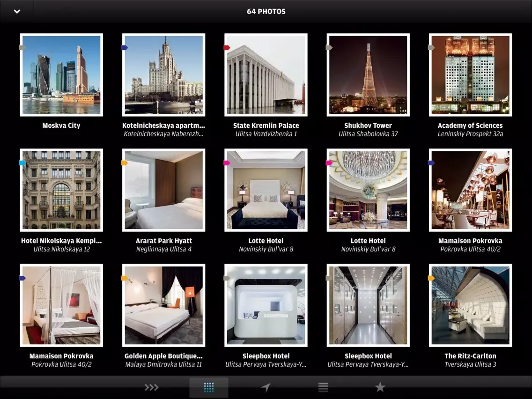Click the 'Hotel Nikolskaya Kempi...' caption
The height and width of the screenshot is (399, 532).
[61, 241]
